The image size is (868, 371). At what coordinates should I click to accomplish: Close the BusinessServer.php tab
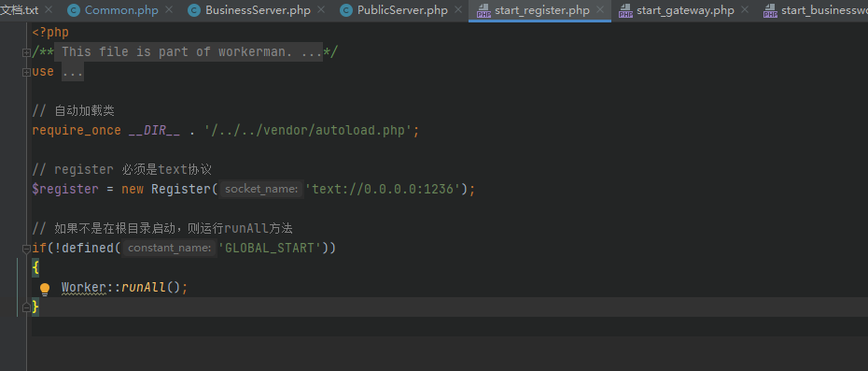[x=322, y=9]
